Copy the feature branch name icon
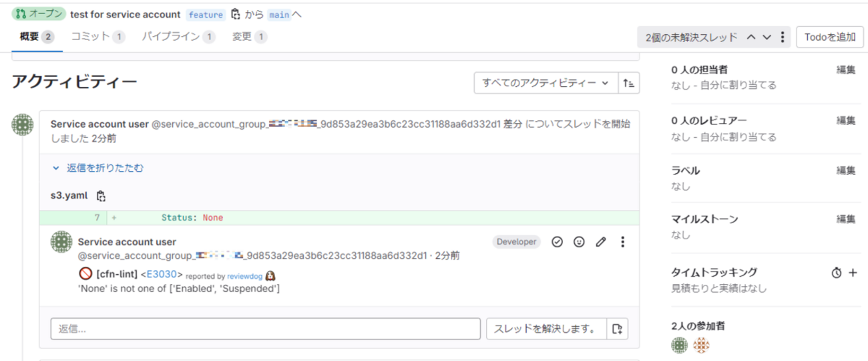The image size is (868, 361). point(235,14)
